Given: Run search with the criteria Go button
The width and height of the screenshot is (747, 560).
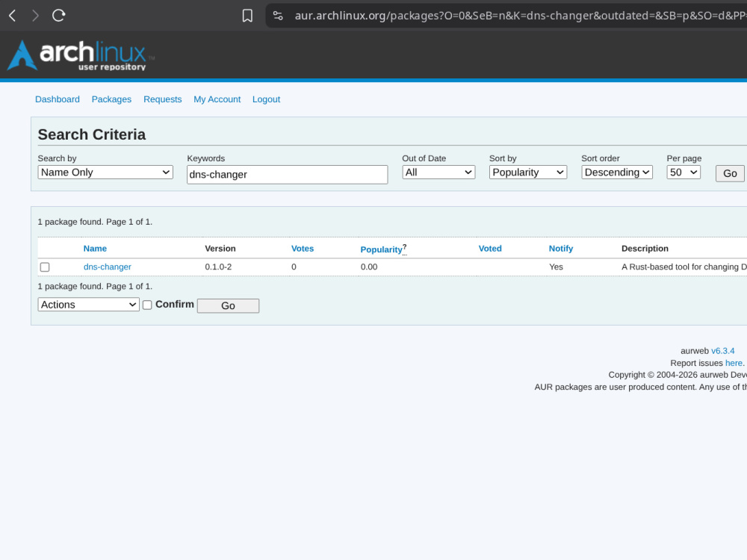Looking at the screenshot, I should tap(730, 173).
